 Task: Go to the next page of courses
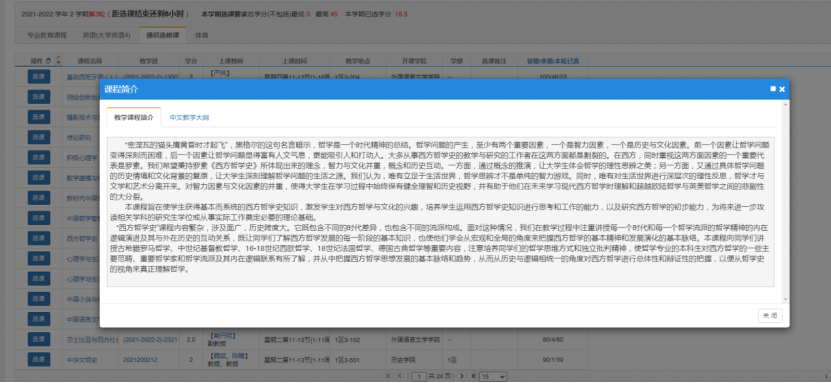point(461,376)
